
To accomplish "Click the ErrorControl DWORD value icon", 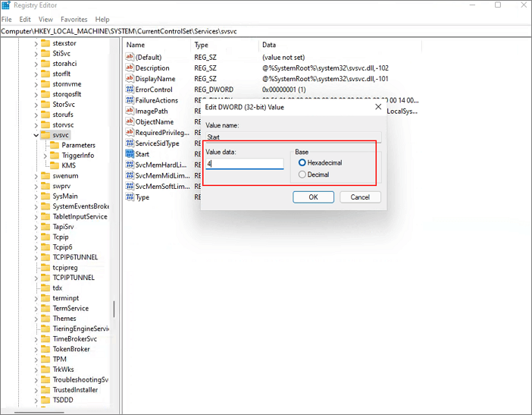I will [x=130, y=90].
